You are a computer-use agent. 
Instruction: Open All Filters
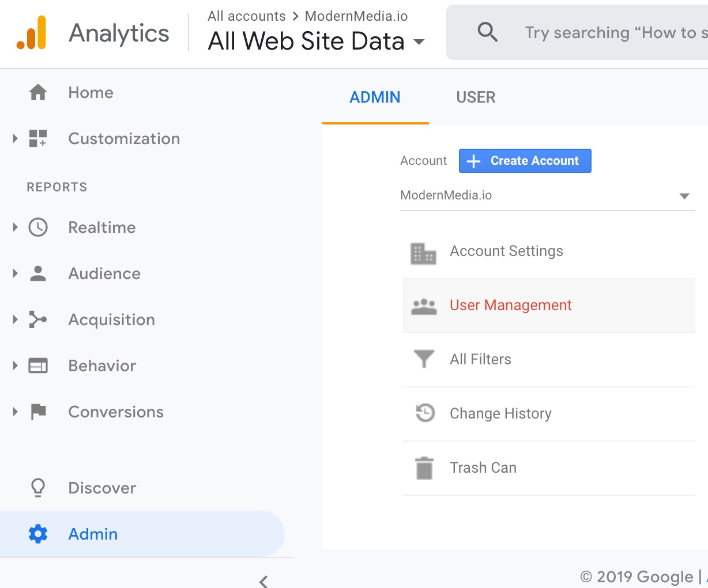(548, 360)
